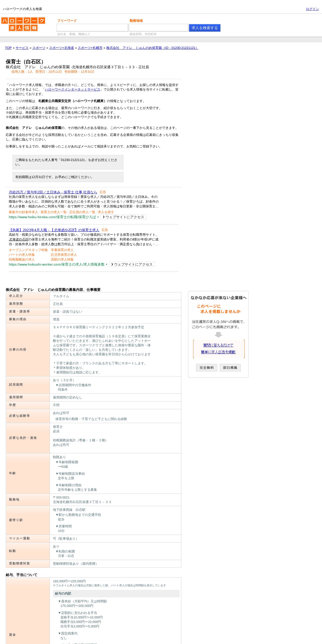Screen dimensions: 322x644
Task: Open the ハローワークインターネットサービス link
Action: pyautogui.click(x=72, y=90)
